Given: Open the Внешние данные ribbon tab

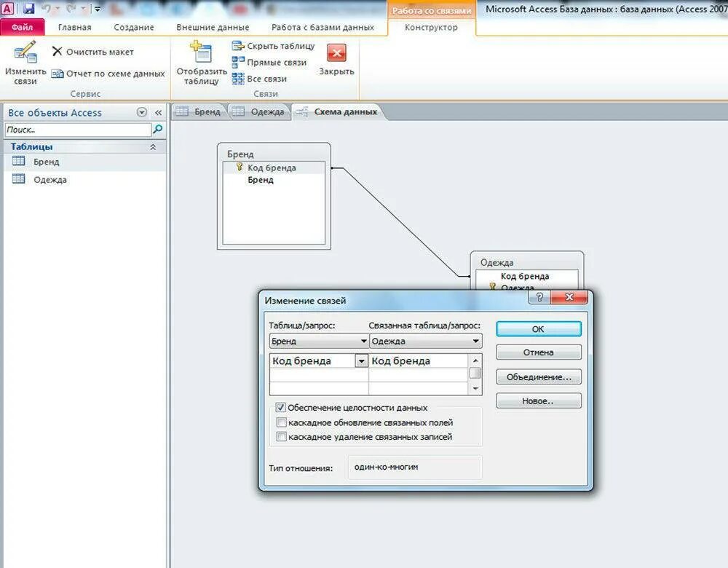Looking at the screenshot, I should (213, 27).
